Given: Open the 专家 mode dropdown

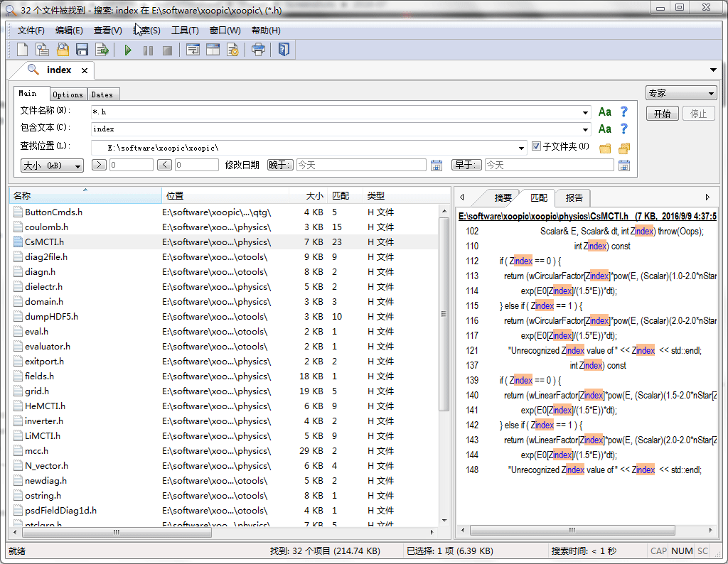Looking at the screenshot, I should 681,93.
